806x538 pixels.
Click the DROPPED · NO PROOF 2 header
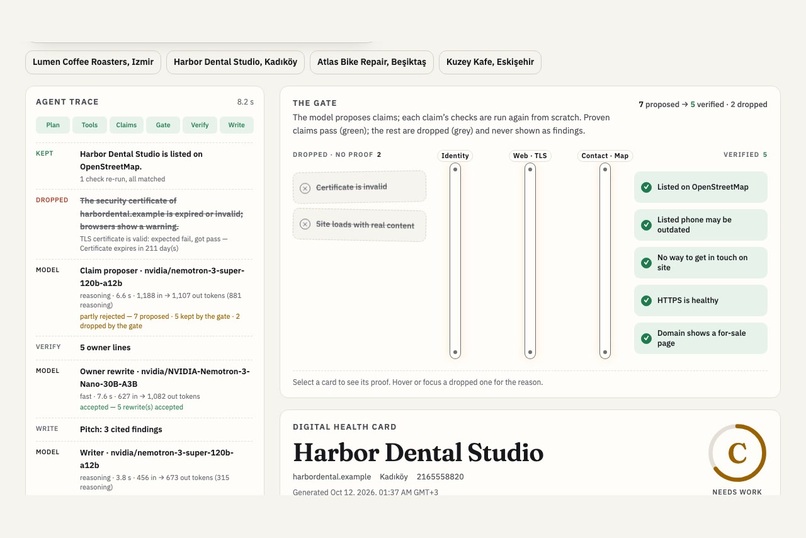[337, 155]
